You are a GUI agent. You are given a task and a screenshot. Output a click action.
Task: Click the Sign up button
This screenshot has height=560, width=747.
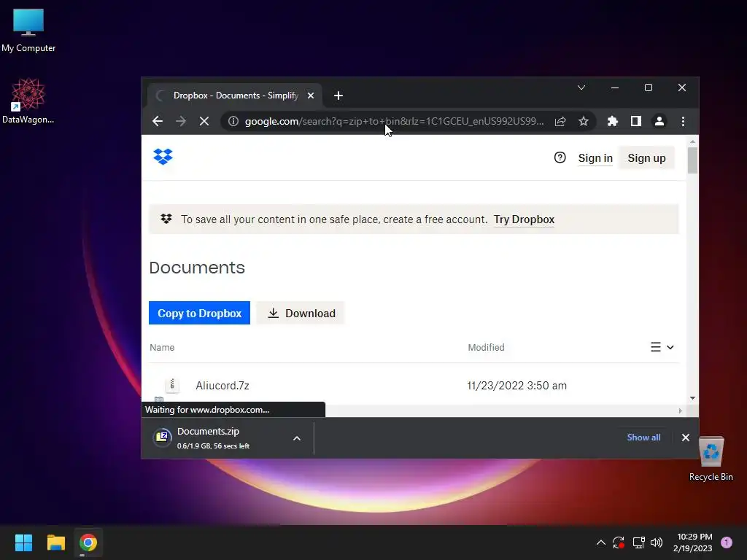646,158
